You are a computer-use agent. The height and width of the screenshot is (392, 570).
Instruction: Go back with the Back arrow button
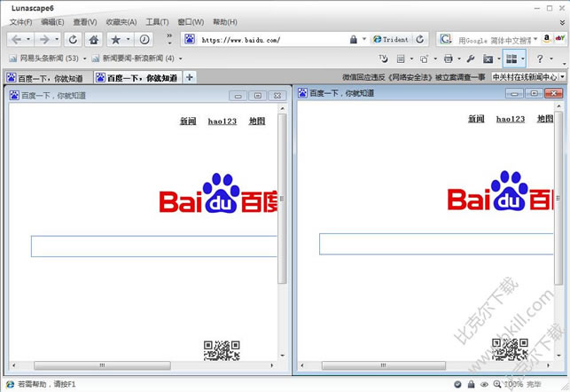[16, 39]
